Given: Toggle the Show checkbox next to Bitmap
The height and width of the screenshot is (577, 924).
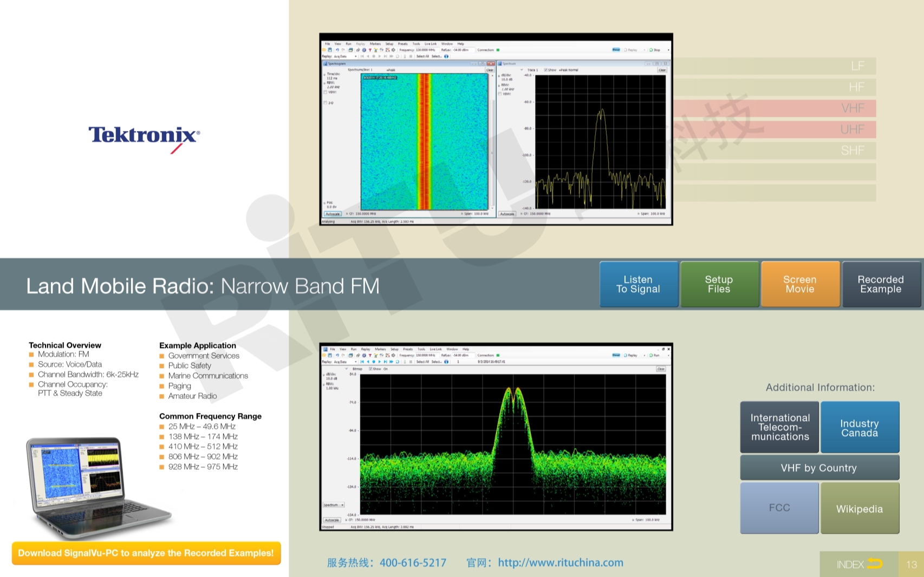Looking at the screenshot, I should (370, 369).
